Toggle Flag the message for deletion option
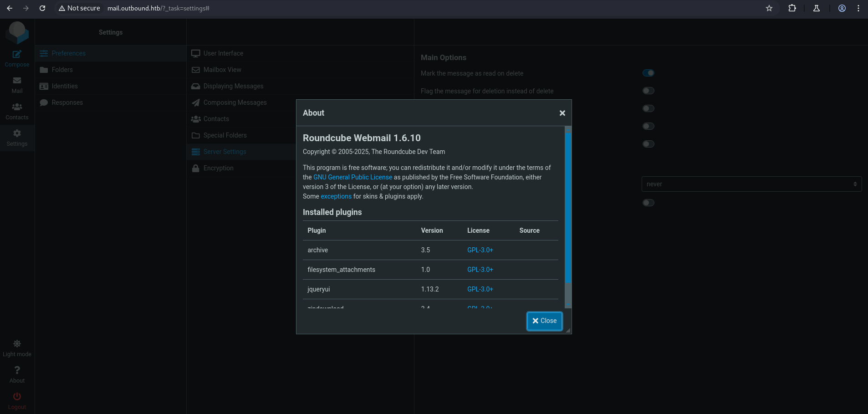This screenshot has height=414, width=868. pos(648,91)
